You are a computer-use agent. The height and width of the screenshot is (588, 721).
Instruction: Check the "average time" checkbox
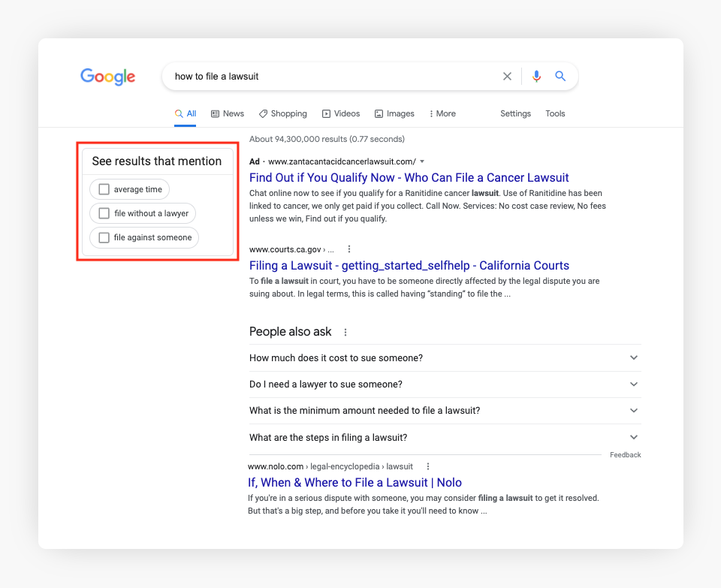[x=104, y=189]
